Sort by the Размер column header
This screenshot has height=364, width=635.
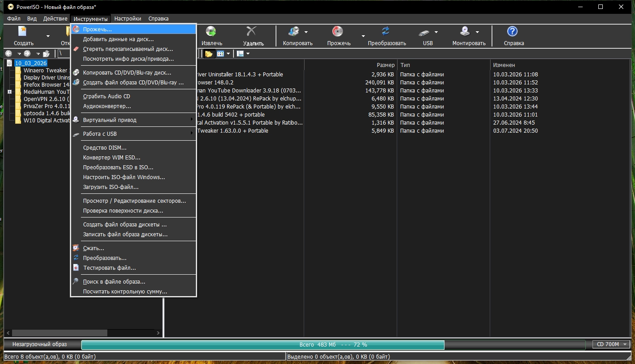(351, 65)
